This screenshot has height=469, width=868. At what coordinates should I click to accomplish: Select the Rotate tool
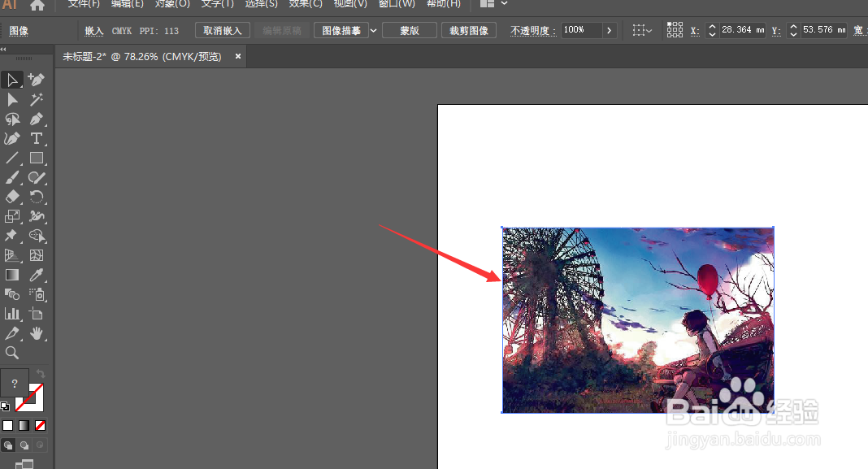point(37,198)
